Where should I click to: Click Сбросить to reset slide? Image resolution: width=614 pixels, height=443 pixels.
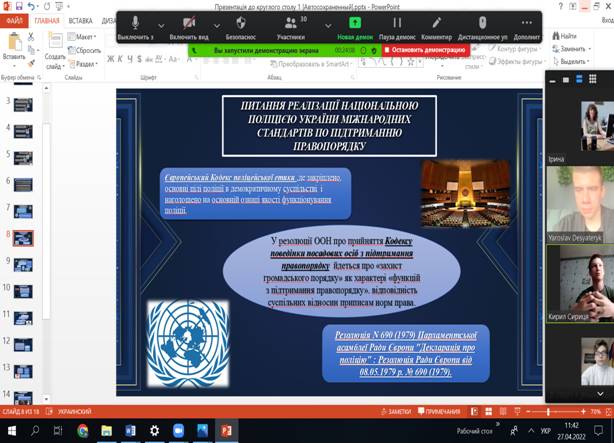[x=84, y=50]
